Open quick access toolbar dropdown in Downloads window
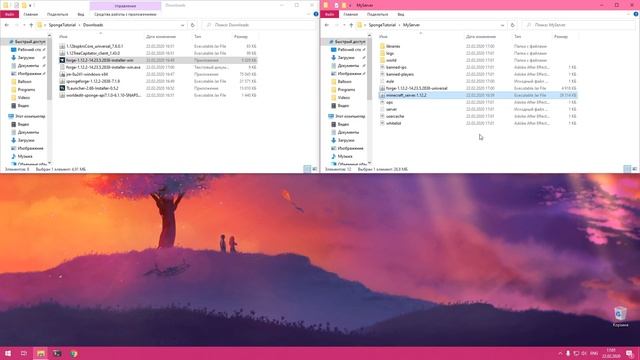Viewport: 640px width, 360px height. pyautogui.click(x=30, y=5)
